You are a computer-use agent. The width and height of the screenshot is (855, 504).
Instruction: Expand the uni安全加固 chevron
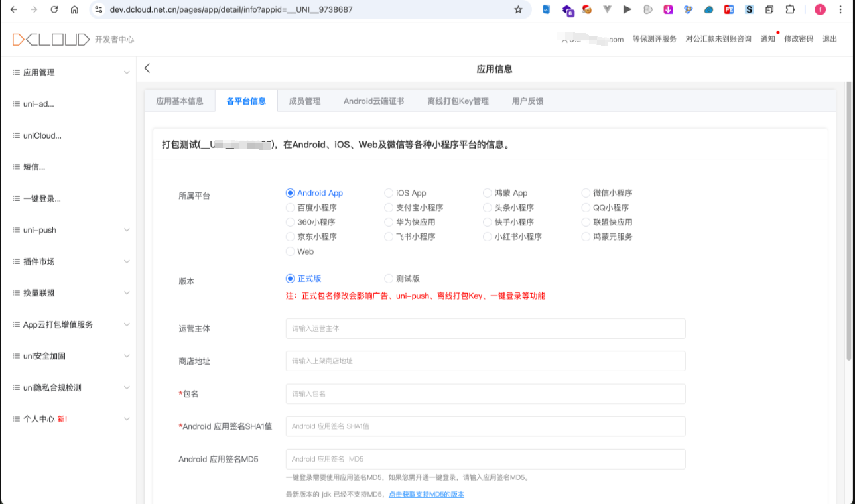pos(127,356)
